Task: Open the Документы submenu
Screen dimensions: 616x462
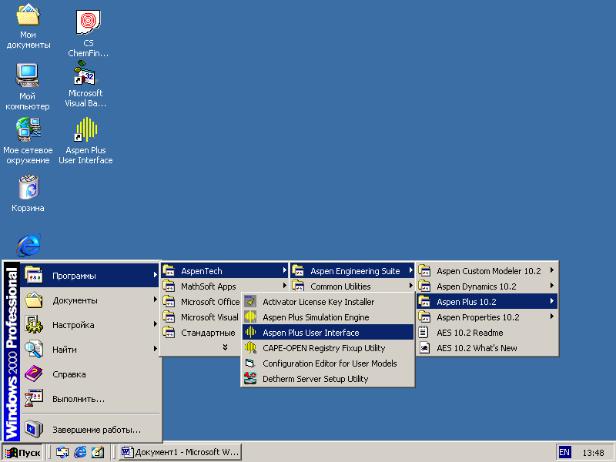Action: click(90, 301)
